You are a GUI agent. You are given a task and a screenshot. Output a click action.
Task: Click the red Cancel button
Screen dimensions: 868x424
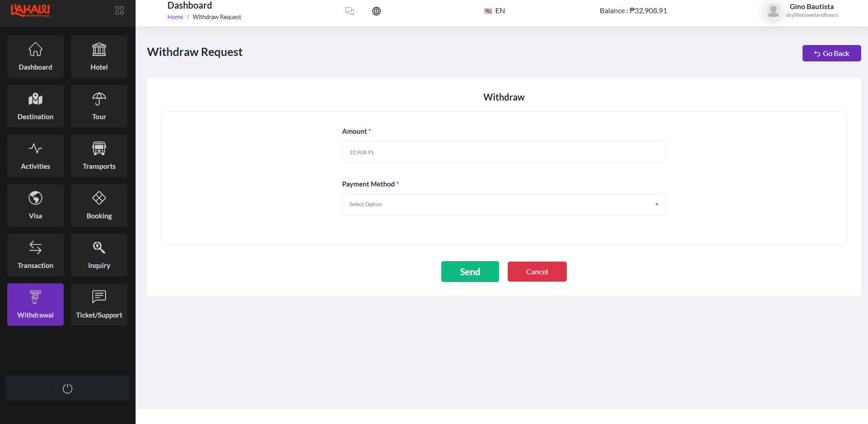click(537, 272)
